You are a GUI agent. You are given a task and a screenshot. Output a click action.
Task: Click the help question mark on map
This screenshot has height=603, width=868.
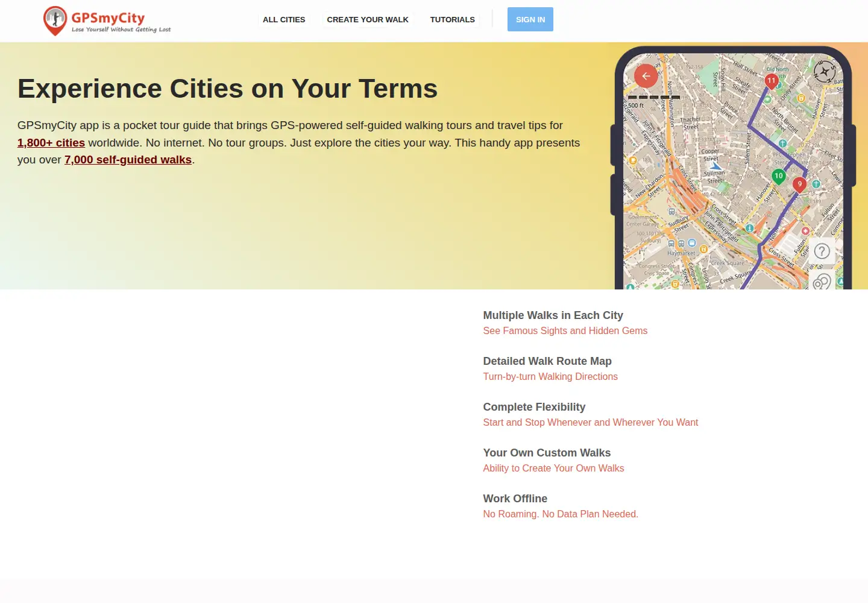pyautogui.click(x=822, y=251)
